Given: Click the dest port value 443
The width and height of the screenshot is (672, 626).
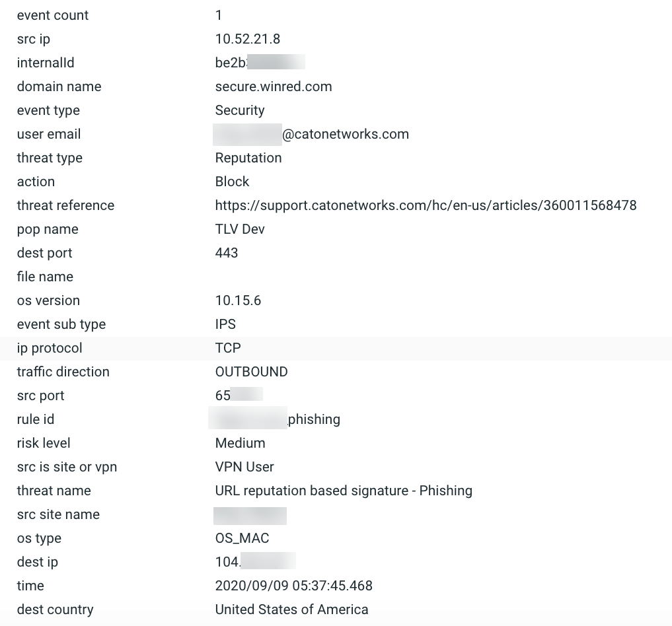Looking at the screenshot, I should pos(227,253).
